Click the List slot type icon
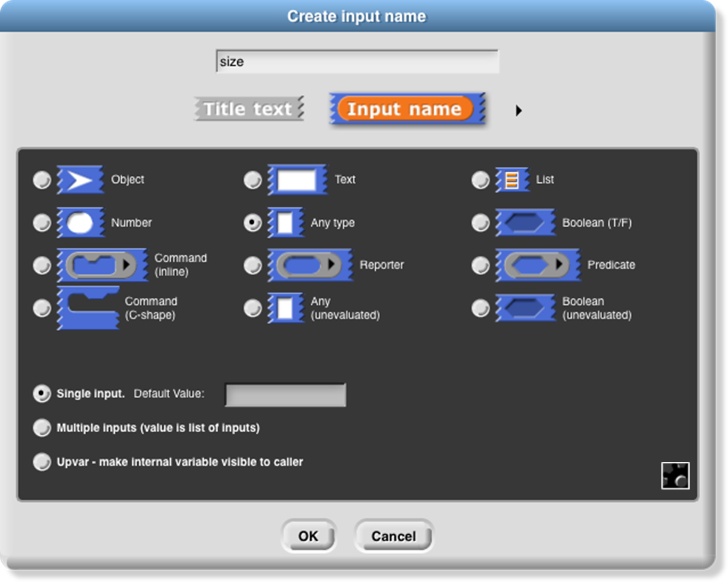The image size is (728, 582). [x=513, y=180]
